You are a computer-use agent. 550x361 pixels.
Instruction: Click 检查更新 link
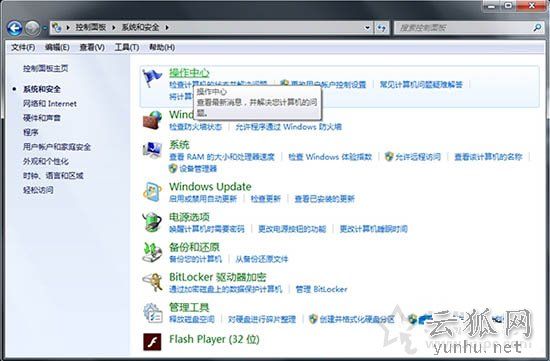pos(266,199)
